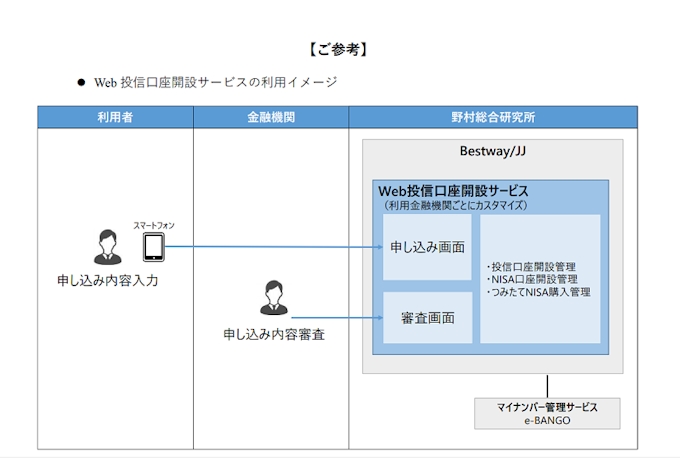Click the 審査画面 box
This screenshot has width=680, height=458.
pos(427,318)
